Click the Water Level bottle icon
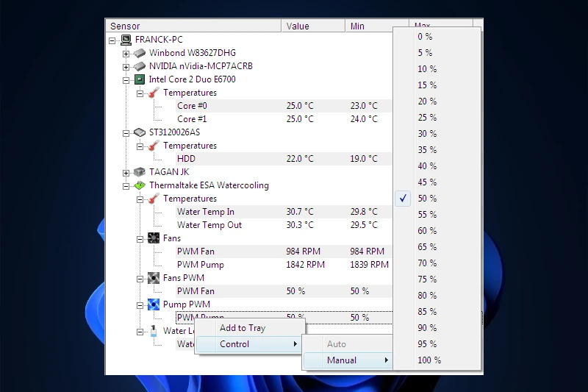Image resolution: width=588 pixels, height=392 pixels. tap(154, 331)
